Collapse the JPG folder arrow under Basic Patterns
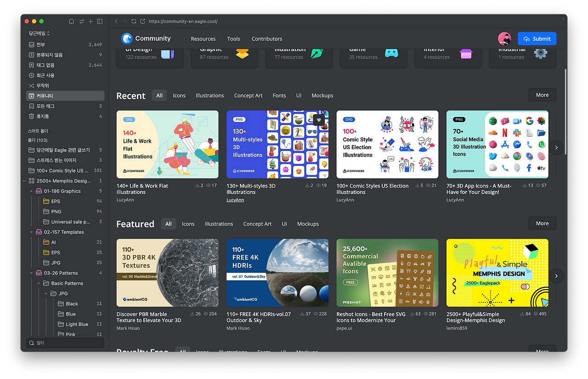The width and height of the screenshot is (588, 379). (46, 294)
